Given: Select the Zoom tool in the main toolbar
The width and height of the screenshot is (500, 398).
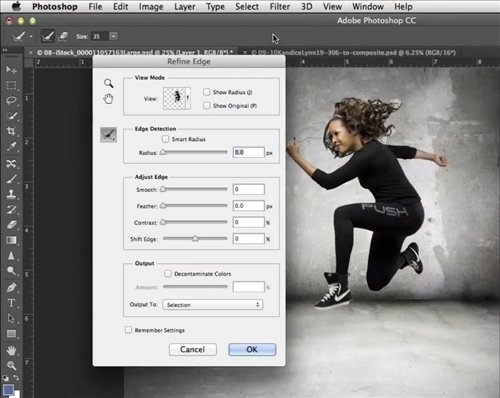Looking at the screenshot, I should click(11, 366).
